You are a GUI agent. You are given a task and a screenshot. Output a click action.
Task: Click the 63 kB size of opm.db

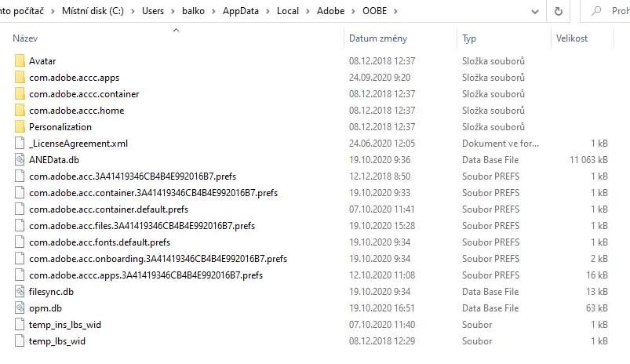[x=596, y=308]
